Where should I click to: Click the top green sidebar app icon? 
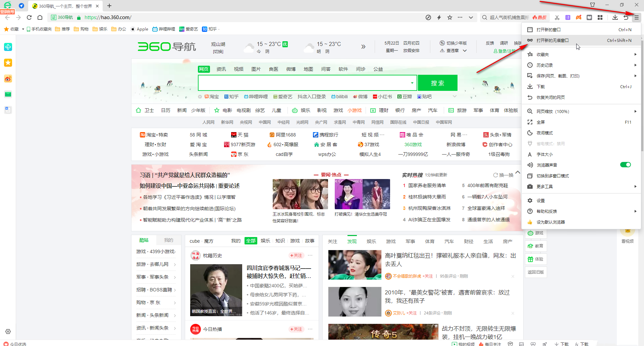(x=8, y=47)
